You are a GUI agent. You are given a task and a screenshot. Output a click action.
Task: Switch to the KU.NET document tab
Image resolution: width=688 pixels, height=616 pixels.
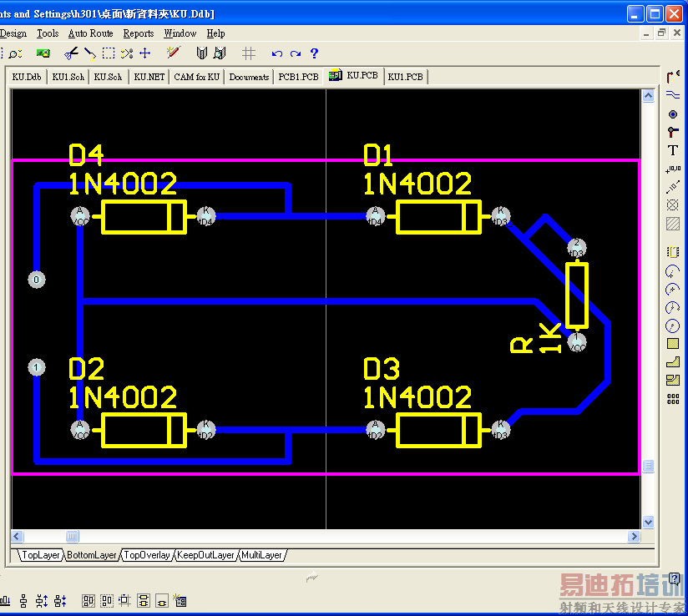click(x=149, y=77)
